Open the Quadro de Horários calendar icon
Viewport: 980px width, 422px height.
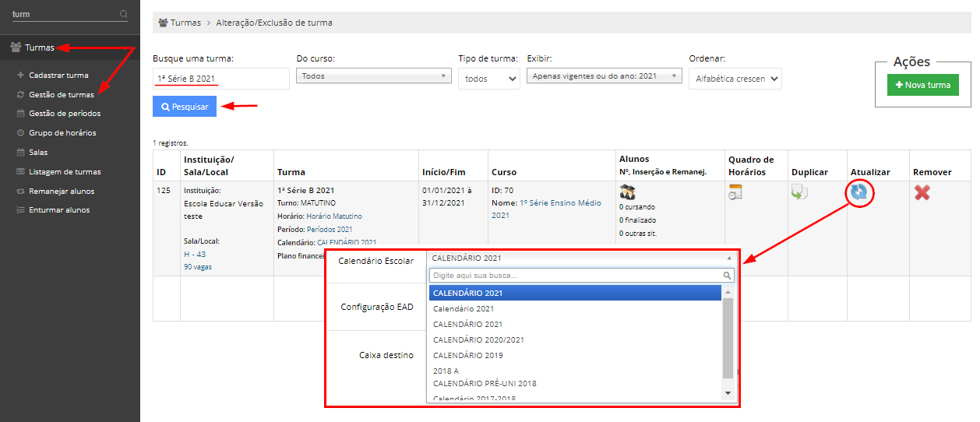pyautogui.click(x=735, y=192)
